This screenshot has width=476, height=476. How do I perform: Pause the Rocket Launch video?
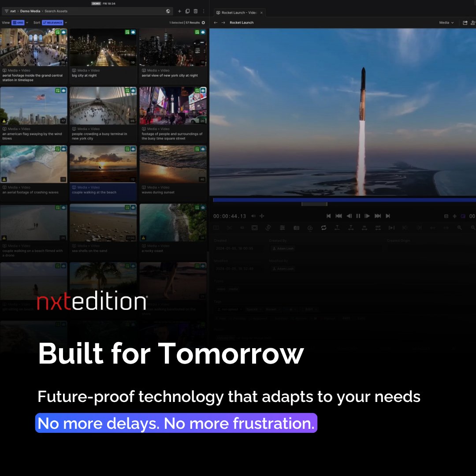358,216
